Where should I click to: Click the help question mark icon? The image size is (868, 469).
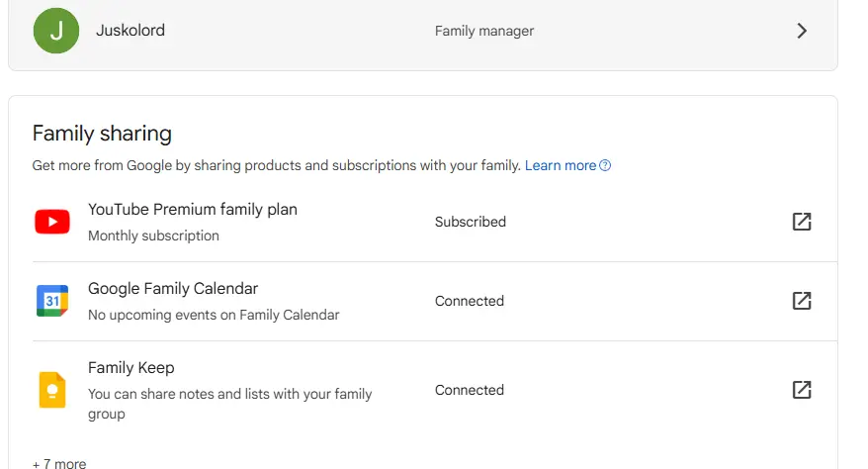click(x=605, y=165)
